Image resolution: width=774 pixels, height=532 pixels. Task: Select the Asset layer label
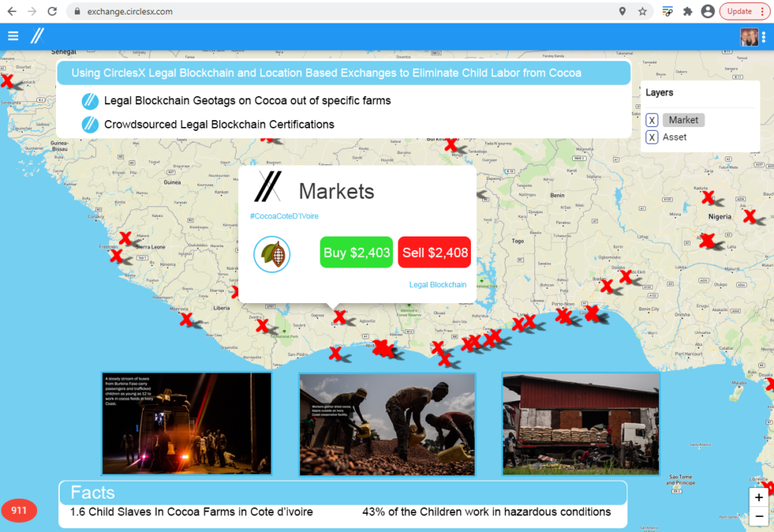coord(675,138)
